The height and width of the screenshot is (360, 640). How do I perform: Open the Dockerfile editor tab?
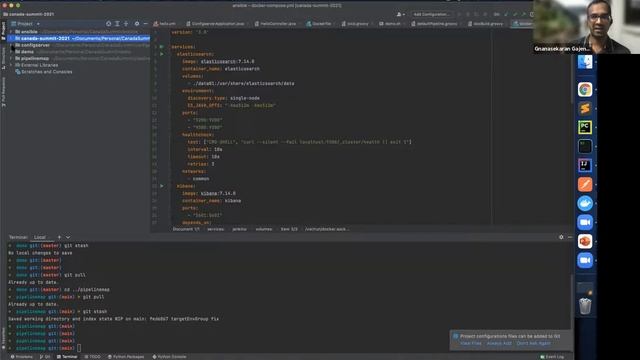coord(319,24)
